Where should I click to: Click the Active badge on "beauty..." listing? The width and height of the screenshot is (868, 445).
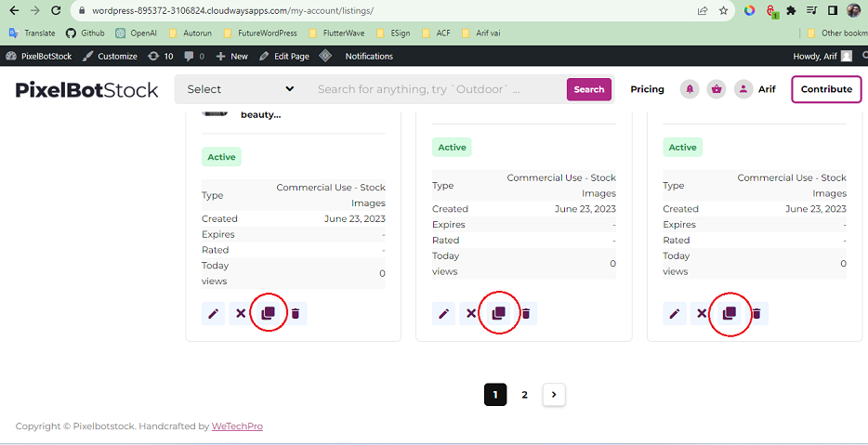(x=221, y=157)
